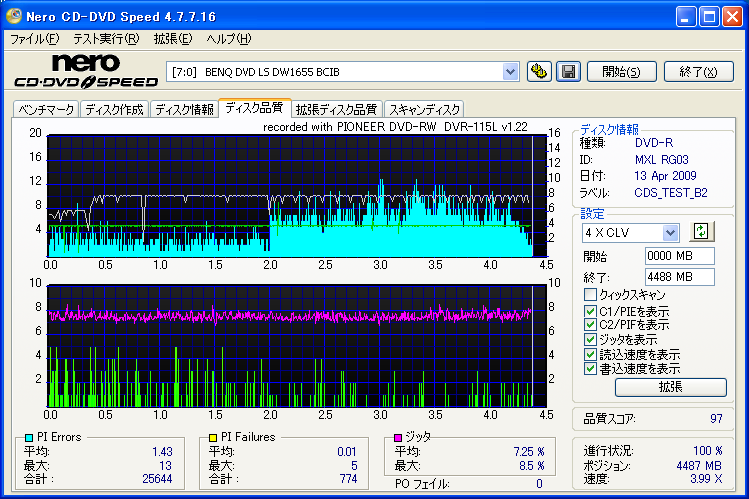This screenshot has width=749, height=499.
Task: Click the 拡張 button in settings panel
Action: 671,387
